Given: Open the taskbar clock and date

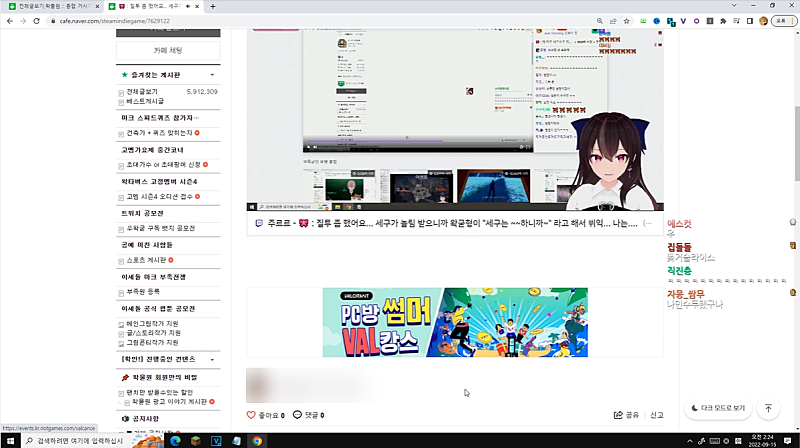Looking at the screenshot, I should 762,441.
